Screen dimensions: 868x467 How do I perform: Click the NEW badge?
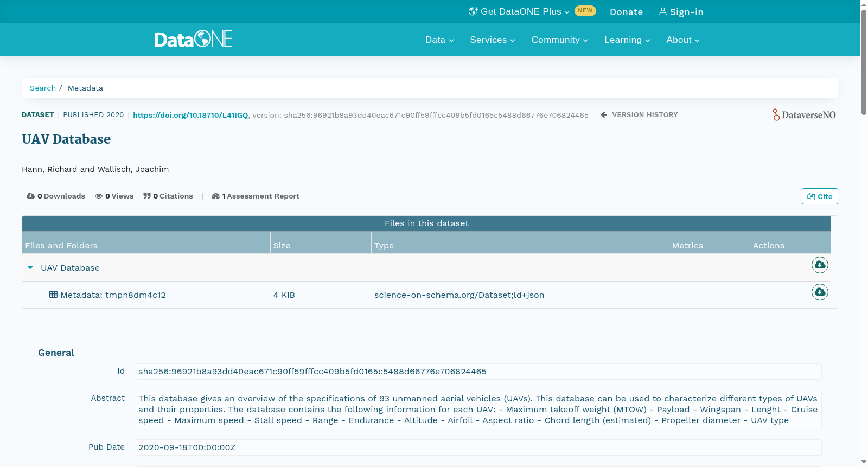tap(585, 11)
